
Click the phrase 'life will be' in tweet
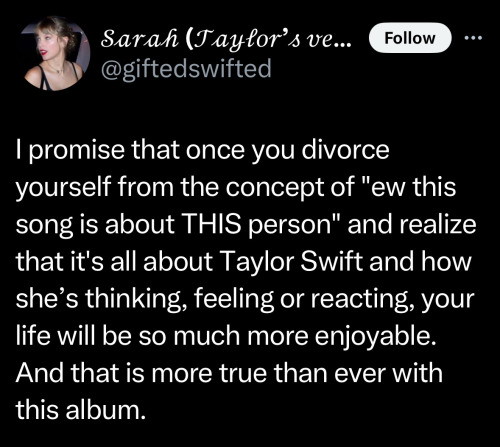[73, 336]
